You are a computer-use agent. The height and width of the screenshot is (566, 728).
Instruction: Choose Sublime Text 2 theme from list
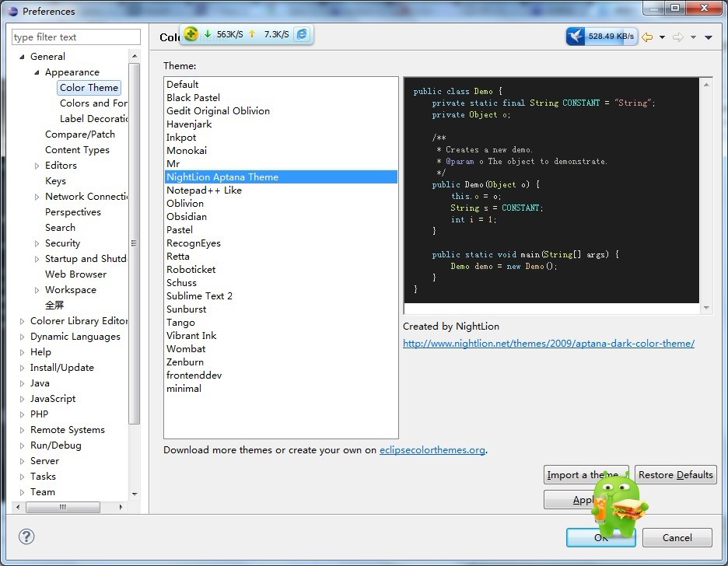[199, 296]
